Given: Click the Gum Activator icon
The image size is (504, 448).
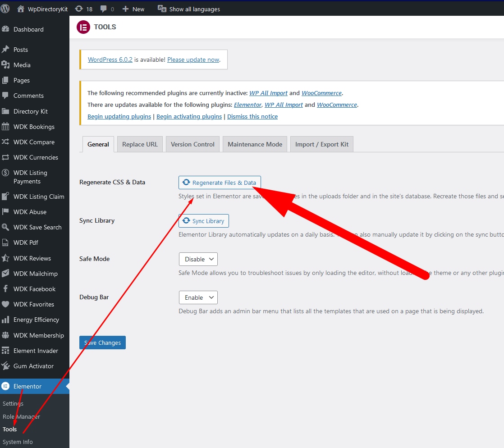Looking at the screenshot, I should (x=5, y=366).
